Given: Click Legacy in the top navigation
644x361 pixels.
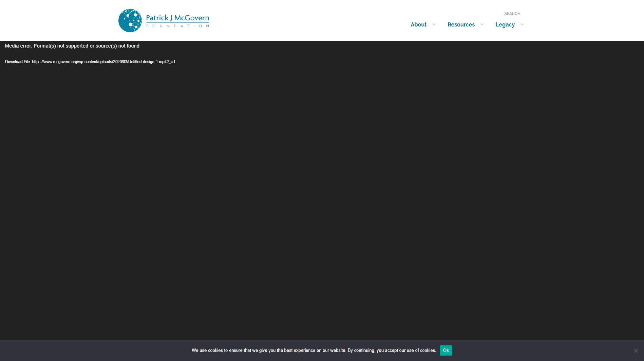Looking at the screenshot, I should point(505,24).
